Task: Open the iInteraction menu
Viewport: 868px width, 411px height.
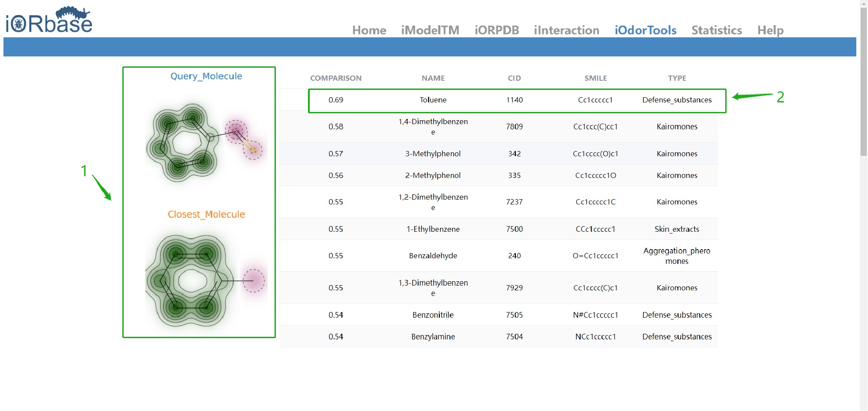Action: tap(567, 30)
